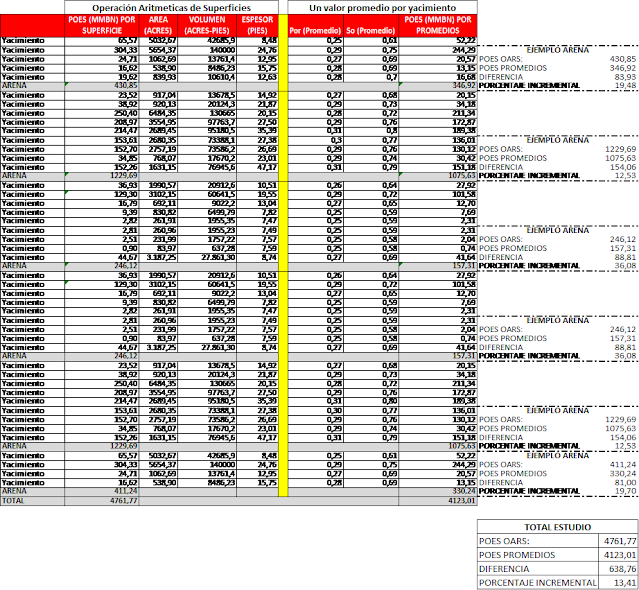Viewport: 639px width, 590px height.
Task: Click the 'ESPESOR (PIES)' column header
Action: tap(257, 25)
